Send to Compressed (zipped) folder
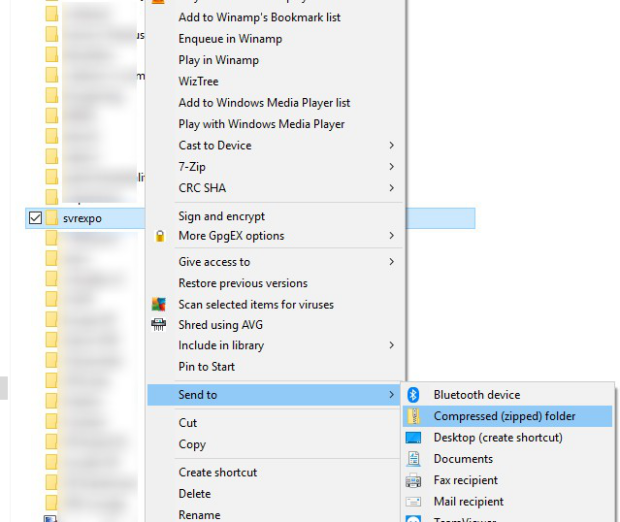 tap(508, 416)
